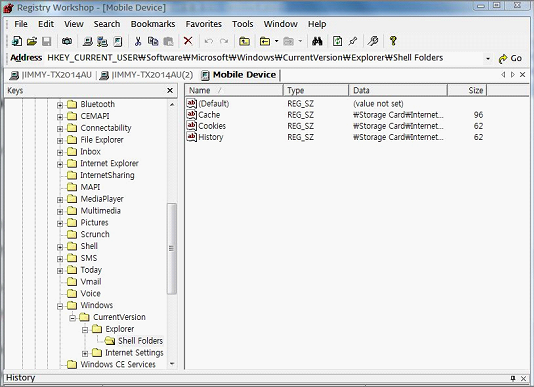Click the Address path input field
This screenshot has height=387, width=534.
[264, 58]
